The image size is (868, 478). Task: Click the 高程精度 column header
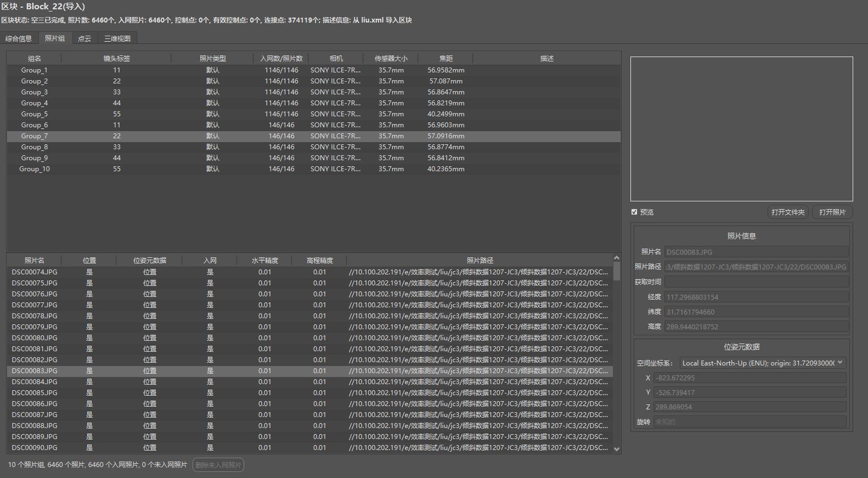point(319,260)
